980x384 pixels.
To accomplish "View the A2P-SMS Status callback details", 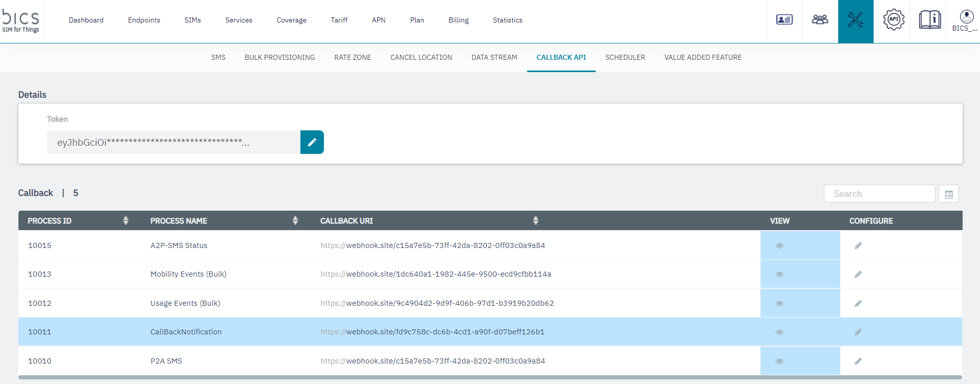I will pos(779,246).
